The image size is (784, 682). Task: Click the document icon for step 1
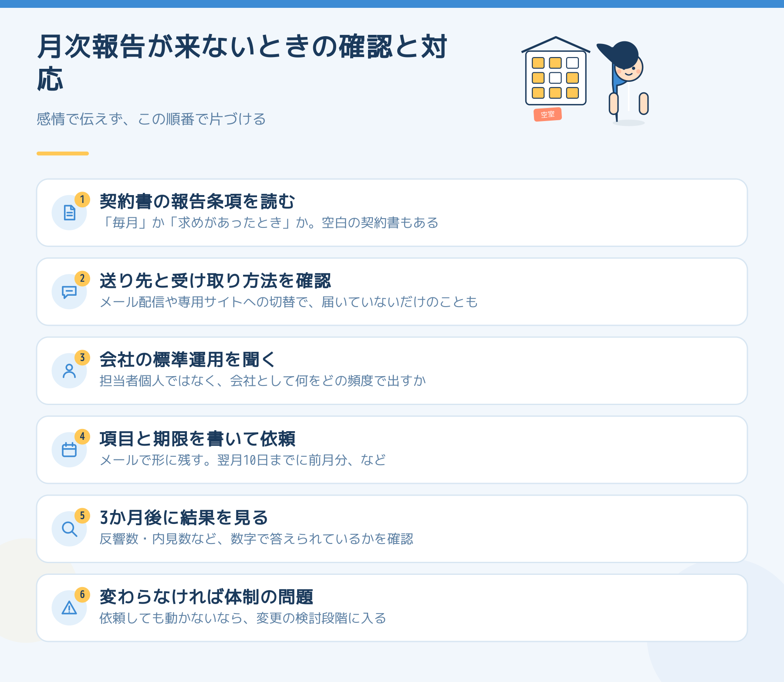pyautogui.click(x=69, y=213)
